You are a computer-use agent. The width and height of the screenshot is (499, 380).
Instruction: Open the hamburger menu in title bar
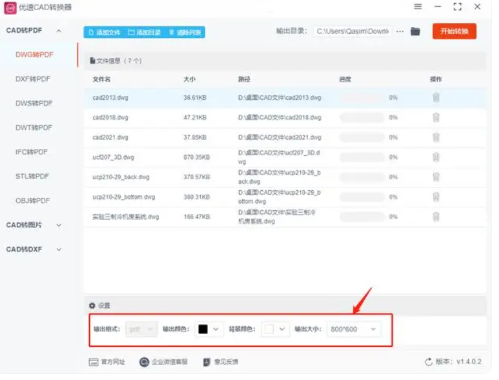point(418,7)
